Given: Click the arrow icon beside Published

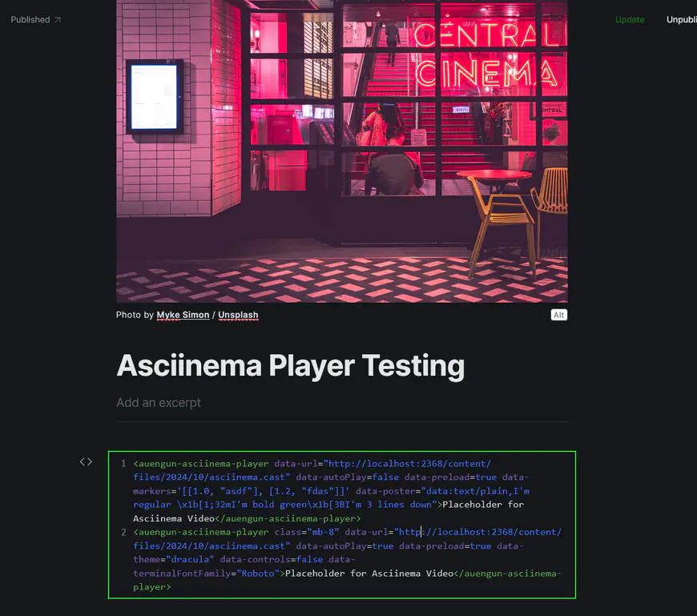Looking at the screenshot, I should click(58, 19).
